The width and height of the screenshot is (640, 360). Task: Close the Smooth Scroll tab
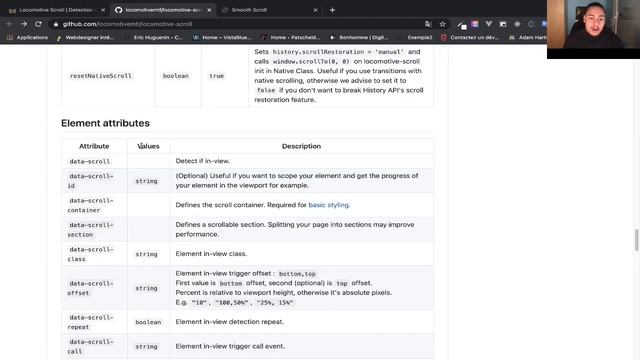(x=315, y=10)
